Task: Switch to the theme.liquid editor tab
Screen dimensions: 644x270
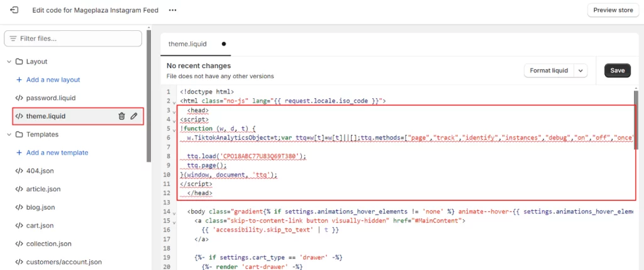Action: (196, 44)
